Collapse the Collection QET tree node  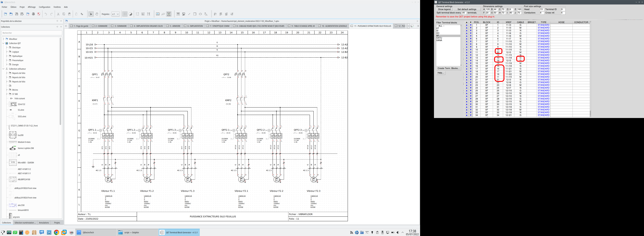pos(4,43)
